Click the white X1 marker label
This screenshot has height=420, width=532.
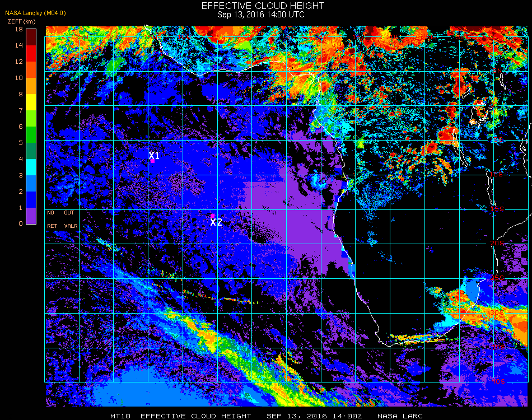[x=154, y=155]
